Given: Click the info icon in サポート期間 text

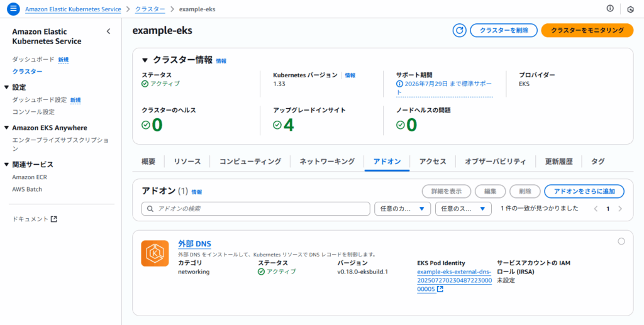Looking at the screenshot, I should (399, 84).
